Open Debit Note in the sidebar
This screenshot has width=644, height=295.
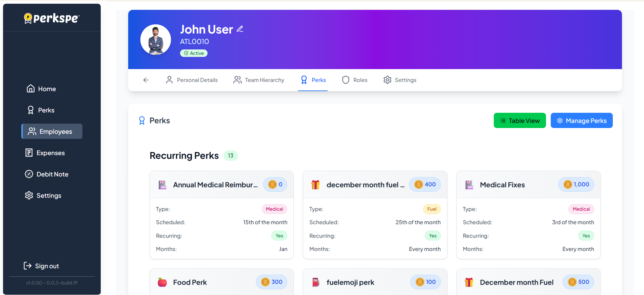[47, 174]
